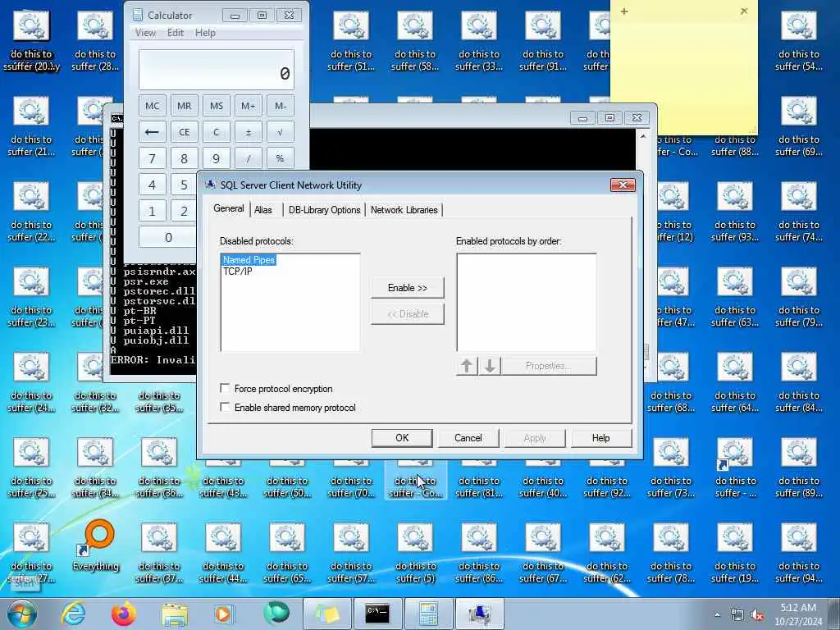The height and width of the screenshot is (630, 840).
Task: Add a new sticky note with plus
Action: coord(624,11)
